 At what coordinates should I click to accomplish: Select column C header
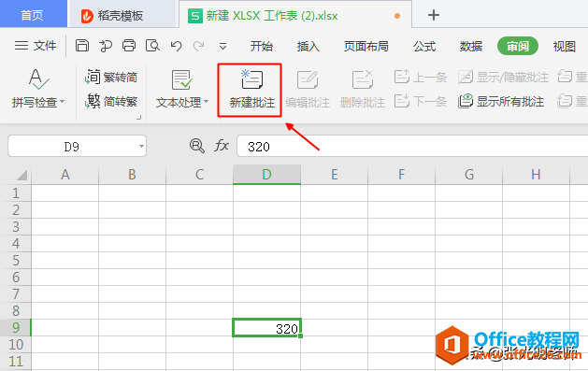coord(199,175)
